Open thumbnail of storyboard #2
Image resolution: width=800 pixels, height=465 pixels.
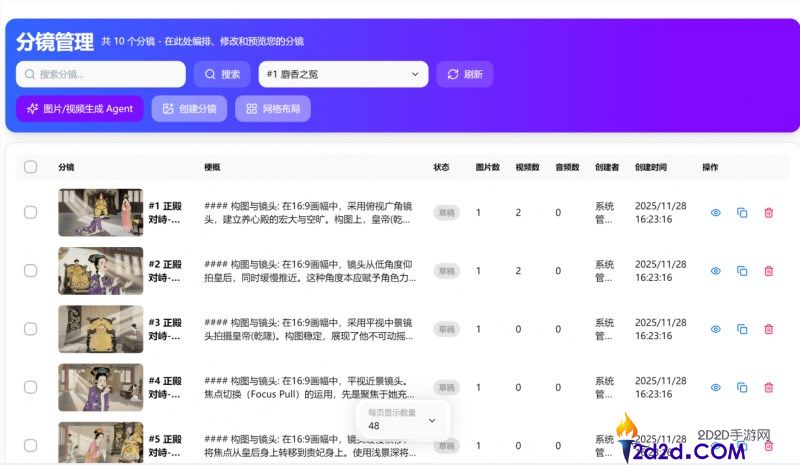coord(101,271)
